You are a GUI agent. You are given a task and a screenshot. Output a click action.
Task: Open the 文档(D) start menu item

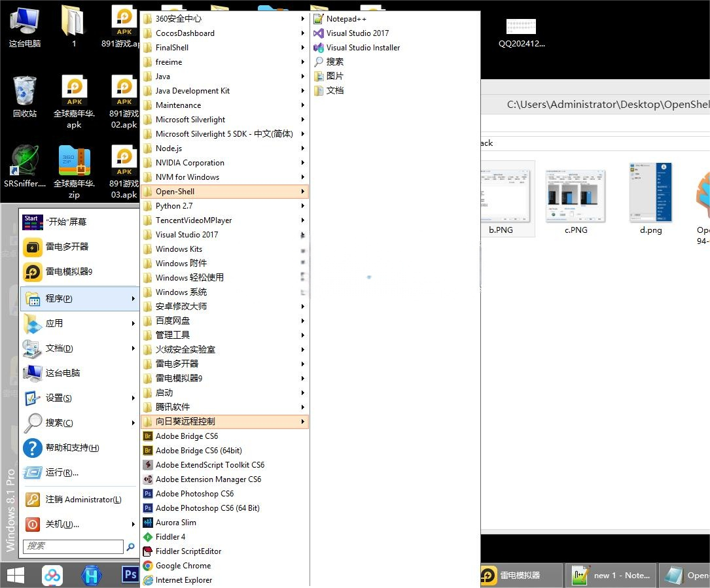[x=80, y=348]
